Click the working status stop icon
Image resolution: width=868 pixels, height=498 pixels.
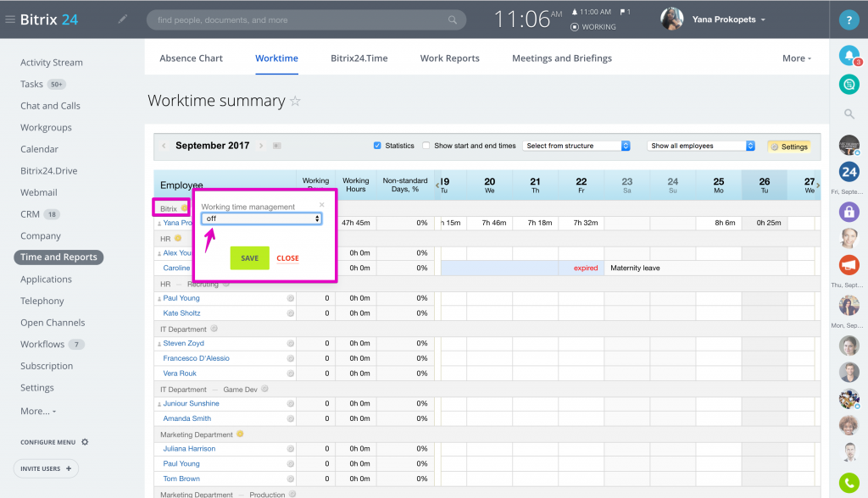575,26
